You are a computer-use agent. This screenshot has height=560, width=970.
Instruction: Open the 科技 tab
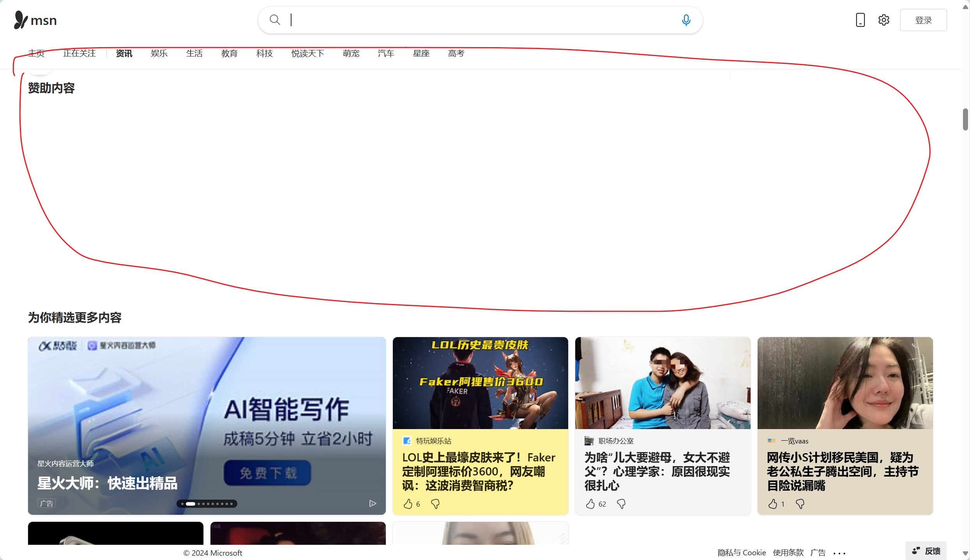264,53
